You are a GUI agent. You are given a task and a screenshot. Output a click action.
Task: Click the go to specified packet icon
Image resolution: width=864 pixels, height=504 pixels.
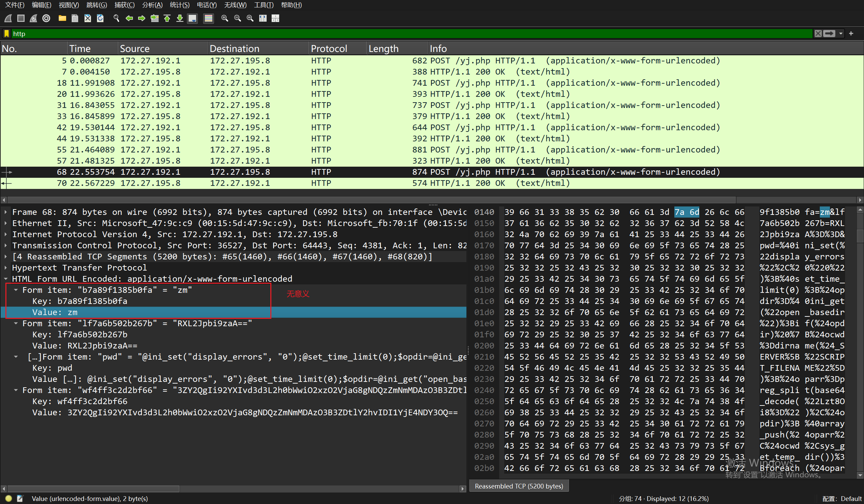155,18
